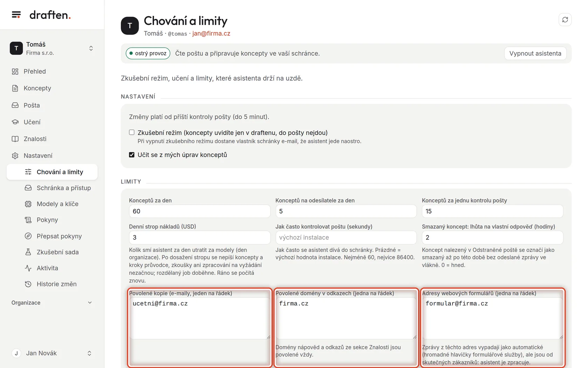Viewport: 588px width, 368px height.
Task: Click the Vypnout asistenta button
Action: 535,53
